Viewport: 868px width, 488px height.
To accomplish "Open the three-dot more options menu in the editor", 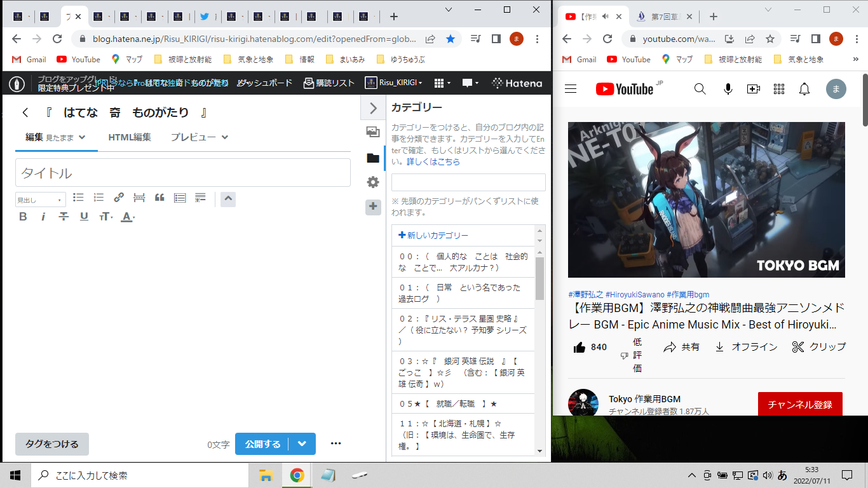I will 336,444.
